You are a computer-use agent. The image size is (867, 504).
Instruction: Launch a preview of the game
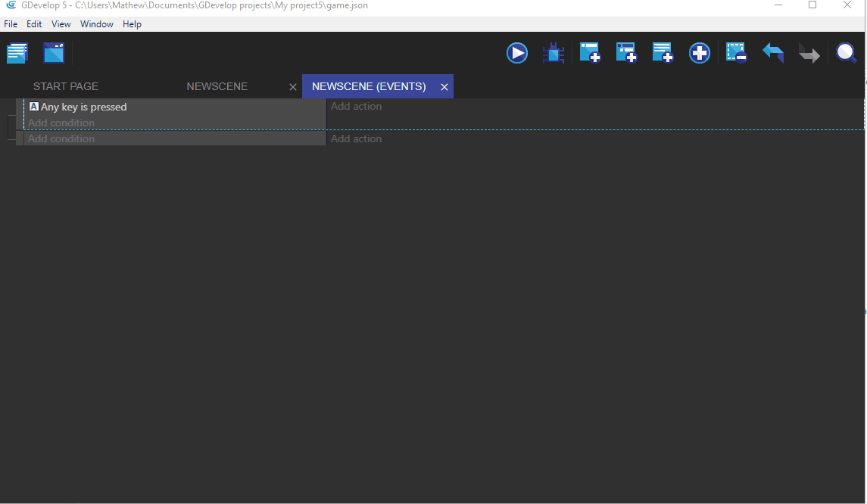[517, 52]
